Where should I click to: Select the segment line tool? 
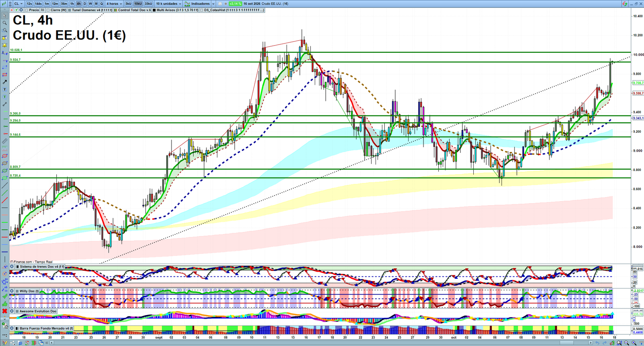(x=4, y=105)
